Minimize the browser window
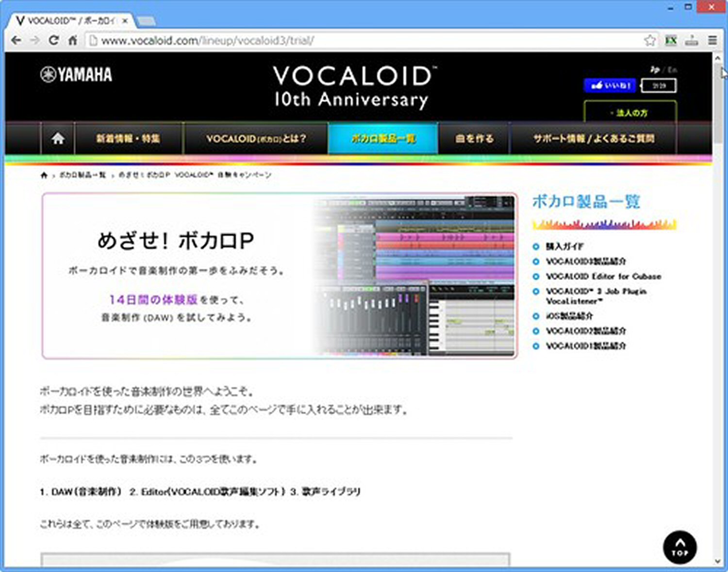The height and width of the screenshot is (572, 728). [671, 7]
